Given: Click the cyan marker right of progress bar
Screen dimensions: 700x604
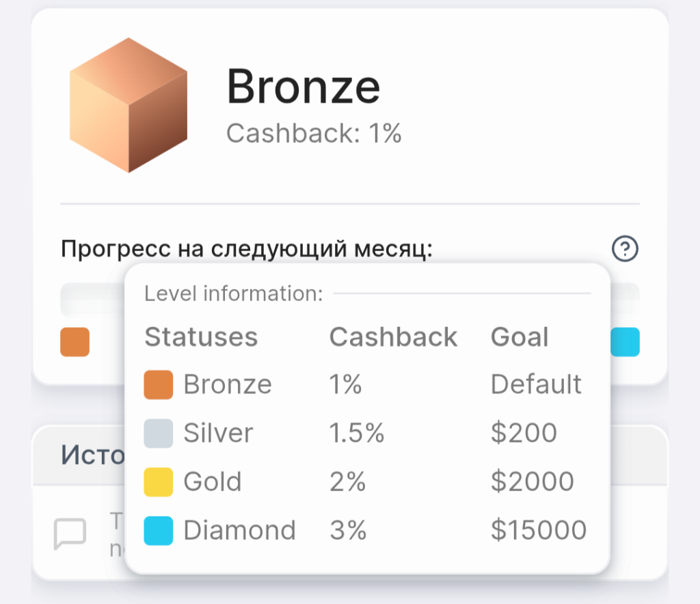Looking at the screenshot, I should (625, 342).
